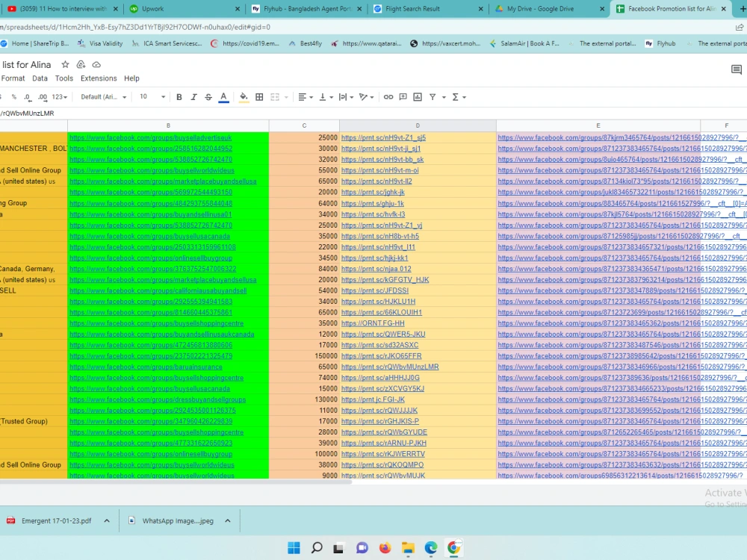The image size is (747, 560).
Task: Open the baruainsurance Facebook group link
Action: click(x=146, y=367)
